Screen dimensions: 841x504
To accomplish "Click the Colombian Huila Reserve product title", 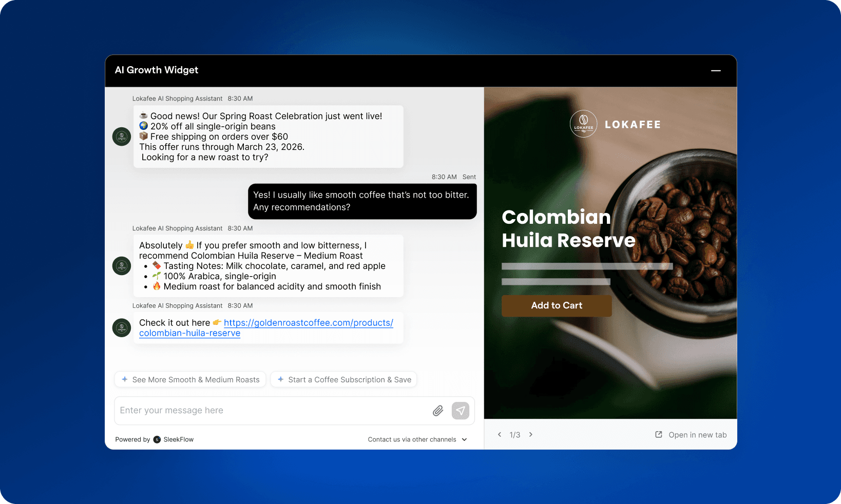I will point(568,229).
